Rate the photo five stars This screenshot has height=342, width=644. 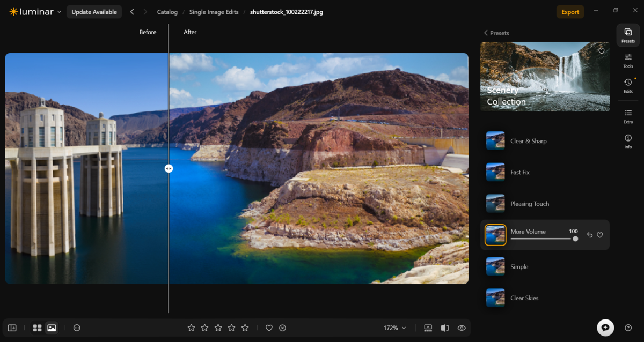pyautogui.click(x=245, y=328)
